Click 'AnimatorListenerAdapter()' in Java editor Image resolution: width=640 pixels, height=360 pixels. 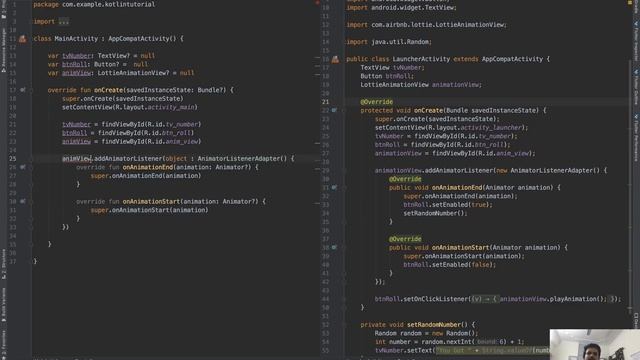coord(555,171)
